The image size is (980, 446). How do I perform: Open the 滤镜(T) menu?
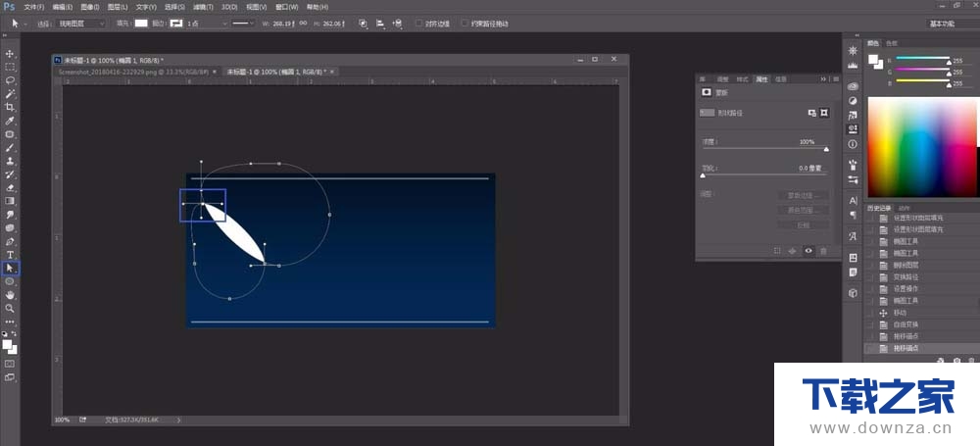[x=203, y=7]
